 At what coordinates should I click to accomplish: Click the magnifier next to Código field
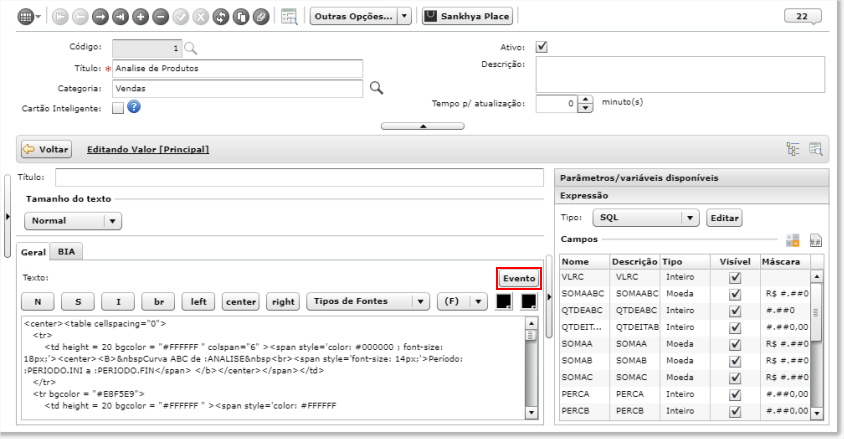point(191,48)
